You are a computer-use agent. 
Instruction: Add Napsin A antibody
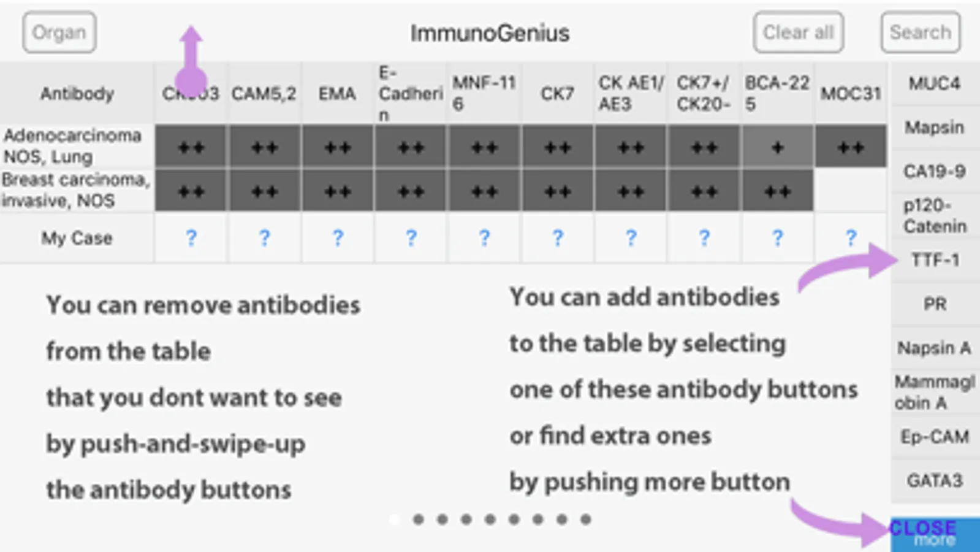(x=935, y=348)
